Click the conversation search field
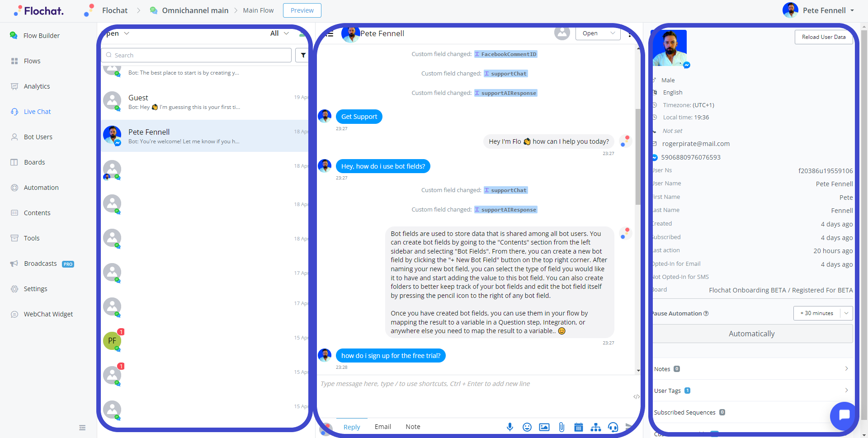The height and width of the screenshot is (438, 868). [x=196, y=55]
